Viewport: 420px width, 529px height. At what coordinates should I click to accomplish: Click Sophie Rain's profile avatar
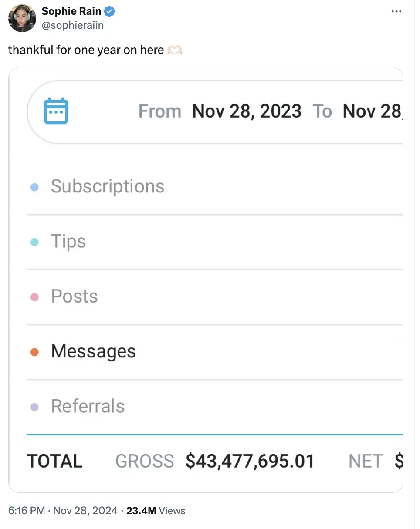pyautogui.click(x=22, y=19)
